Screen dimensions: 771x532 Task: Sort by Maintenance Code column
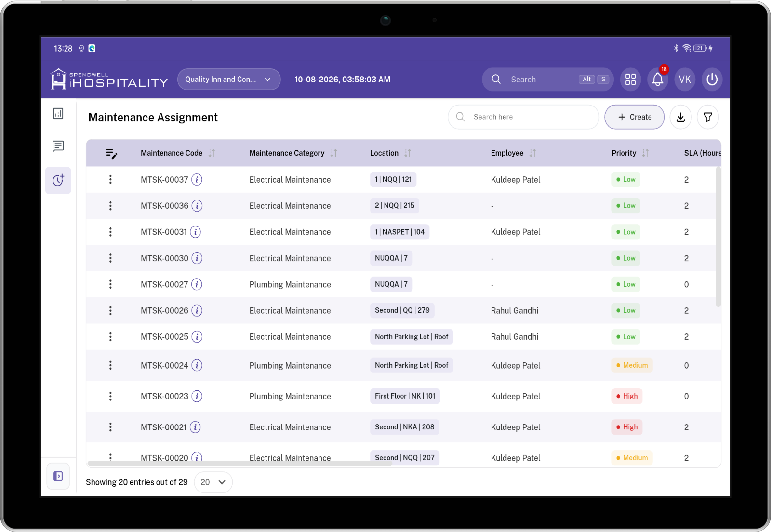[212, 153]
